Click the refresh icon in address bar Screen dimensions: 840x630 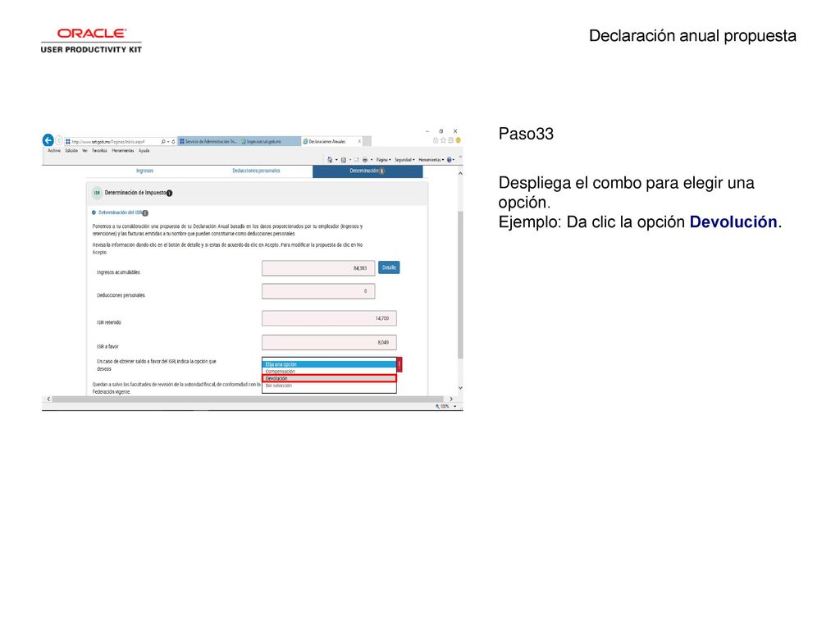click(x=173, y=141)
